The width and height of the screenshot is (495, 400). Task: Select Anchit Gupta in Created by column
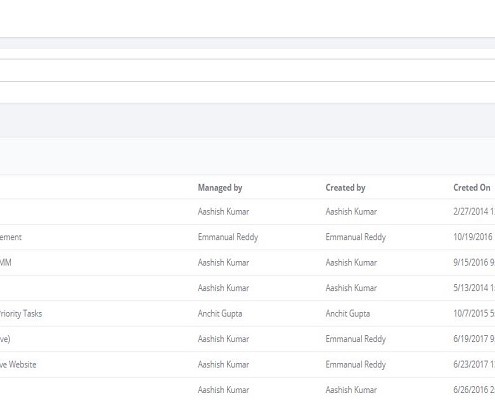(348, 314)
